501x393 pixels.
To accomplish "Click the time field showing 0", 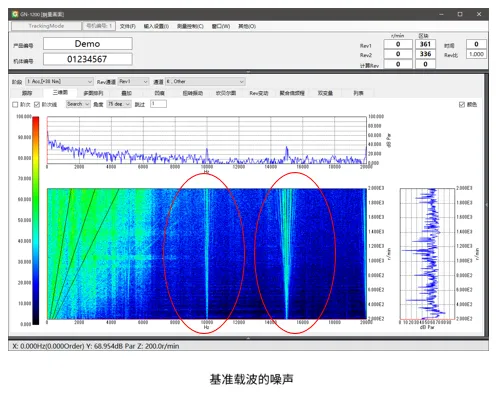I will (476, 44).
